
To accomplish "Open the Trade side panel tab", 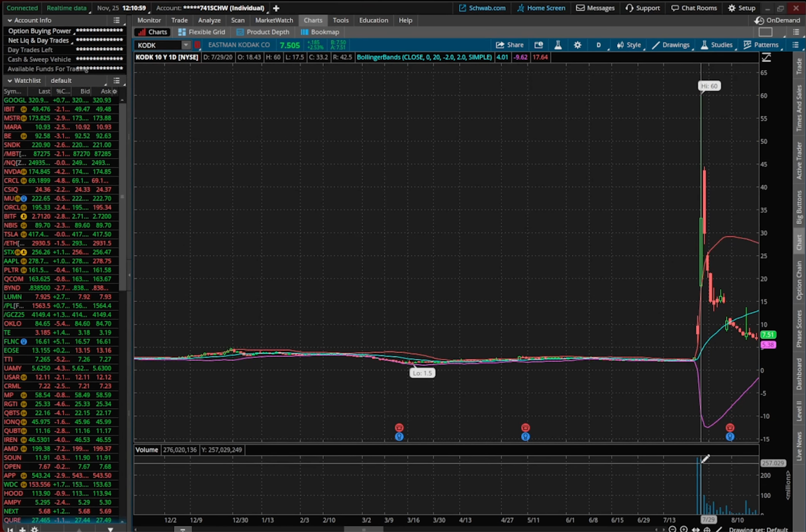I will point(799,66).
